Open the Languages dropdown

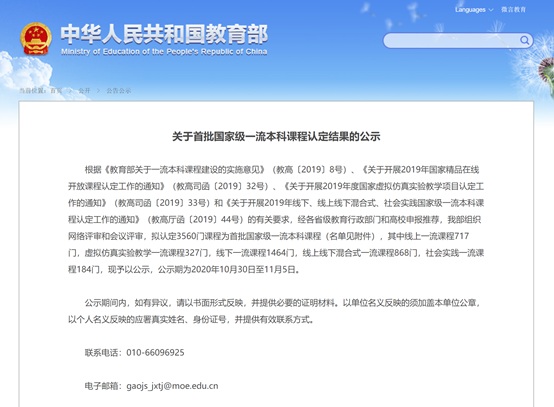pyautogui.click(x=474, y=10)
